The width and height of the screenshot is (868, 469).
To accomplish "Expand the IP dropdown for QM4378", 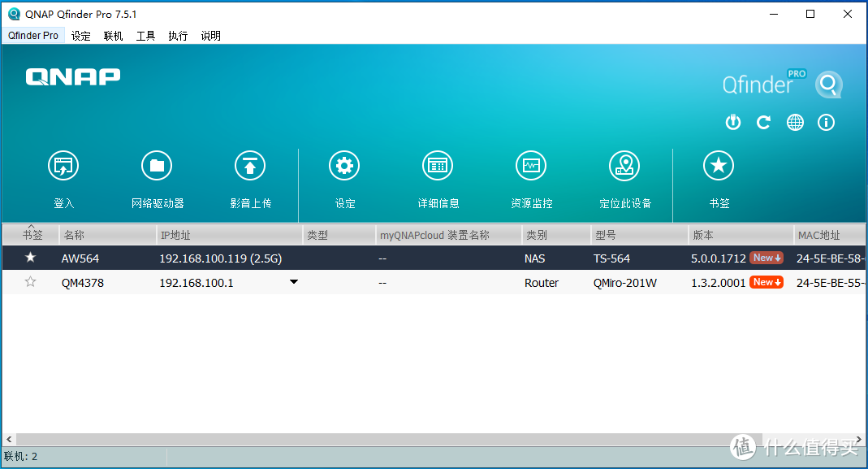I will (294, 281).
